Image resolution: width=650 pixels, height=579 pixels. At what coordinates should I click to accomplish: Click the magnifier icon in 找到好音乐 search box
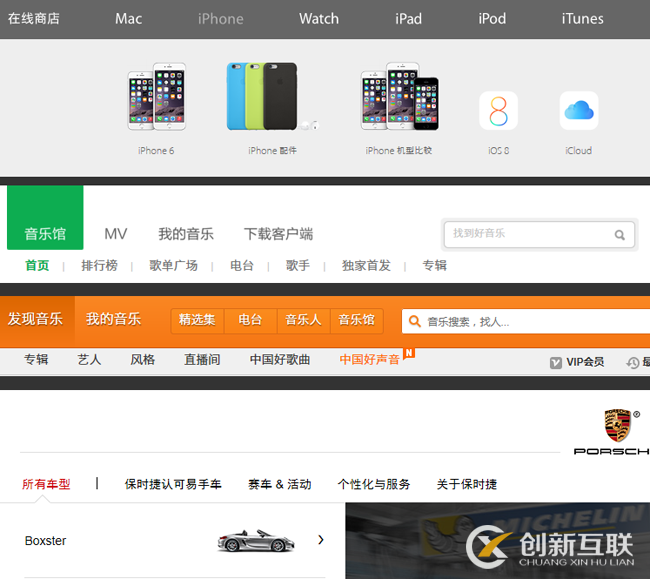[x=620, y=235]
